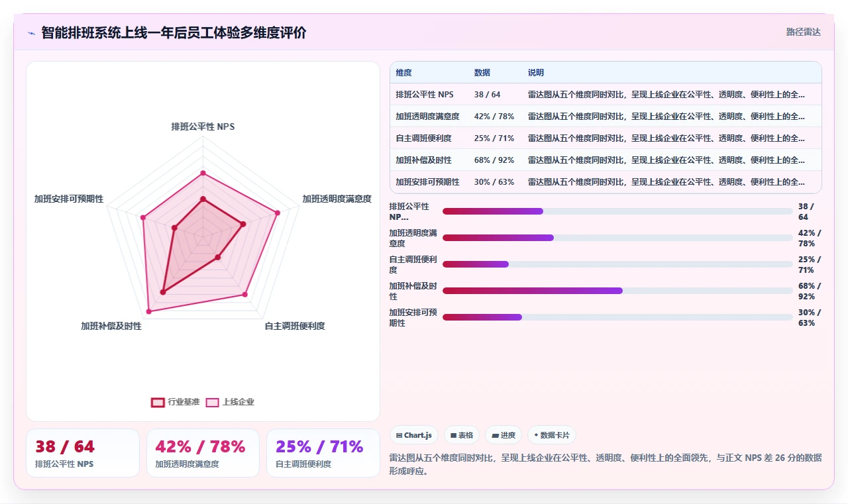Screen dimensions: 848x504
Task: Click the 数据卡片 tag
Action: point(552,435)
